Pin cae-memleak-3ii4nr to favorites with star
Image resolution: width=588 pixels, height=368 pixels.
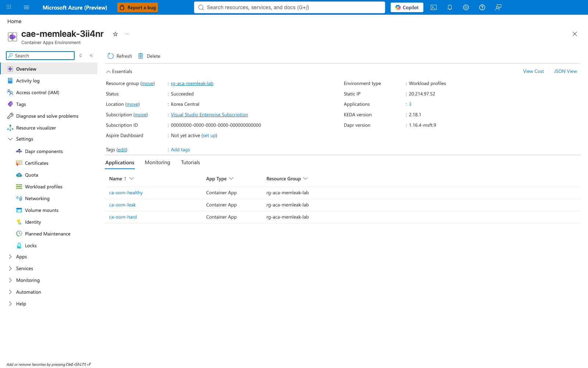point(115,34)
